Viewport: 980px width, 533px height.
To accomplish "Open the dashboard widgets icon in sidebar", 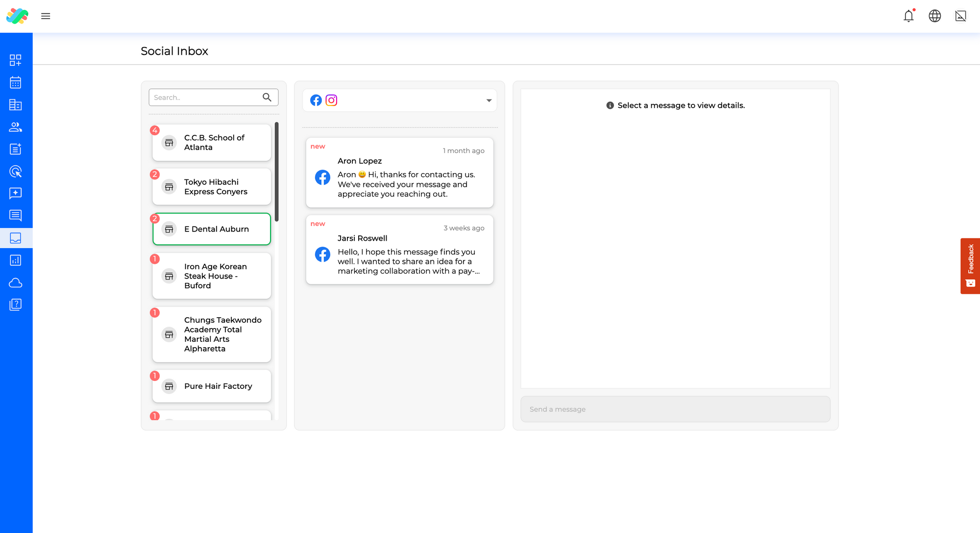I will coord(16,60).
